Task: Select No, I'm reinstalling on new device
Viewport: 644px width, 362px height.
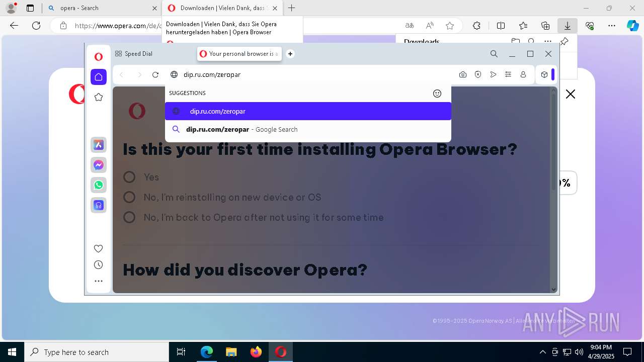Action: [x=129, y=197]
